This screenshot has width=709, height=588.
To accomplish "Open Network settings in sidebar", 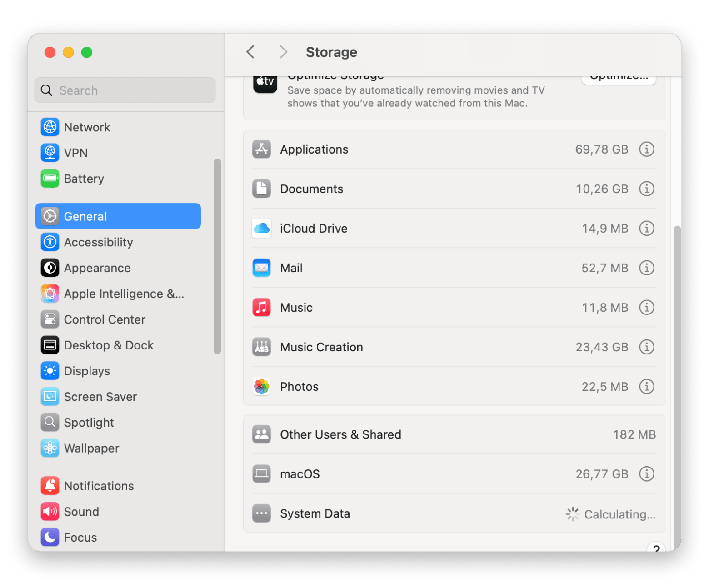I will click(87, 127).
